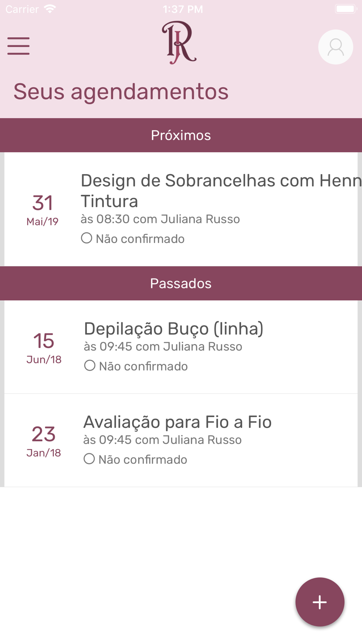
Task: Toggle confirmation circle for Depilação Buço
Action: pyautogui.click(x=90, y=365)
